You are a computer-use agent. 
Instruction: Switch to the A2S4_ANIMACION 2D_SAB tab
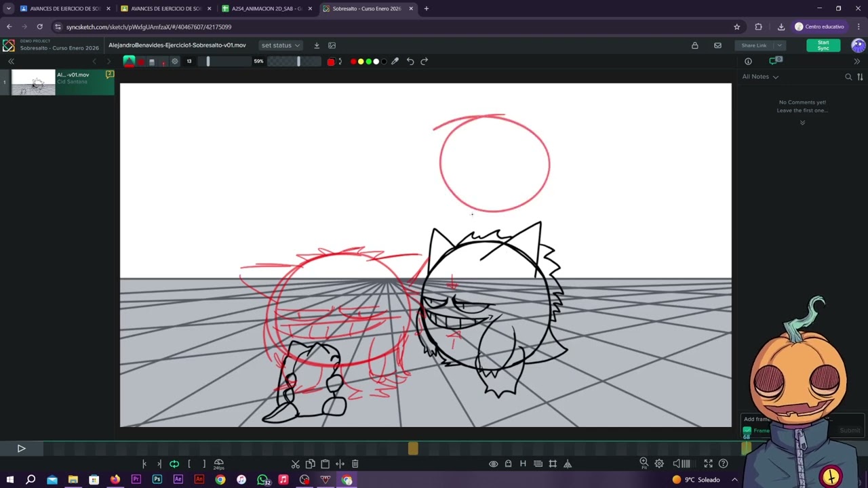pos(267,9)
